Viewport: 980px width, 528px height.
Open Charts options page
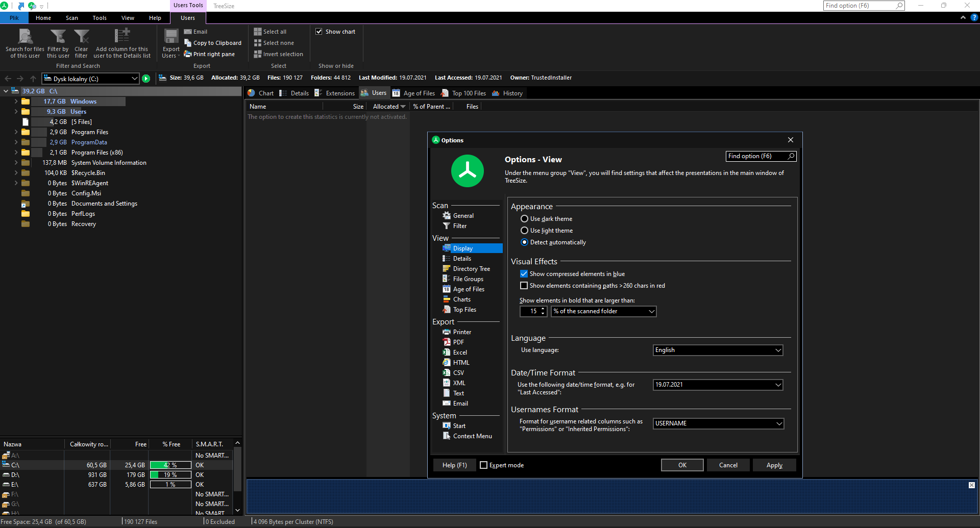click(457, 299)
